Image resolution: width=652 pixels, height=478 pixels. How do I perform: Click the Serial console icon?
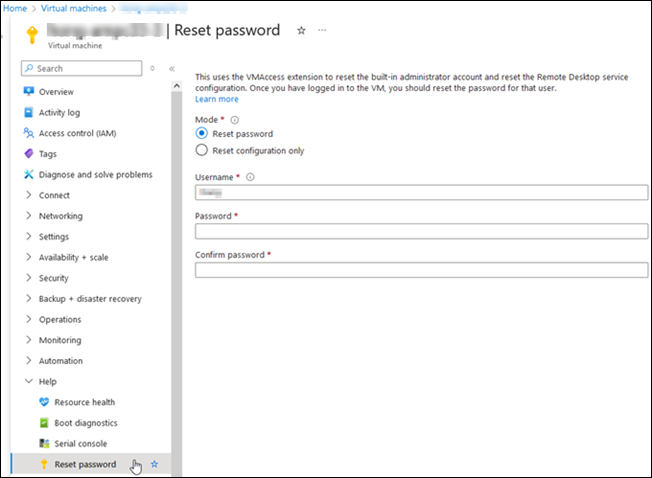point(44,444)
